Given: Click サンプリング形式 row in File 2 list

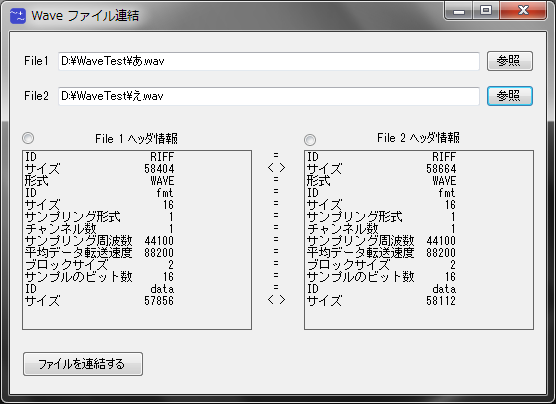Looking at the screenshot, I should (x=381, y=217).
